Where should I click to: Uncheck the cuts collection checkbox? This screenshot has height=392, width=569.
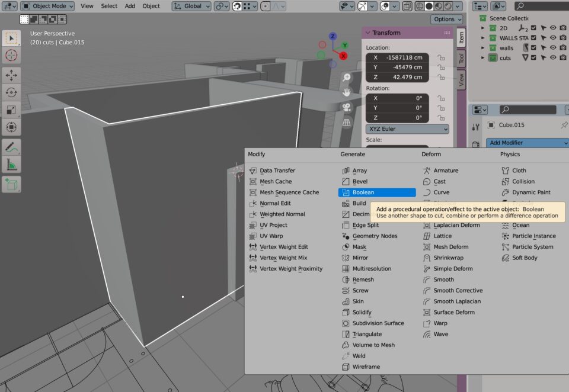533,58
